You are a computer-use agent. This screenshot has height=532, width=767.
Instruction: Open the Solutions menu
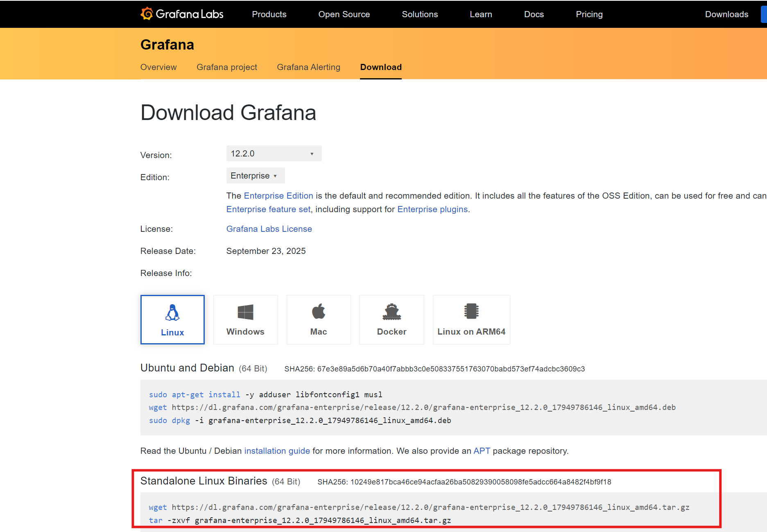click(x=420, y=14)
